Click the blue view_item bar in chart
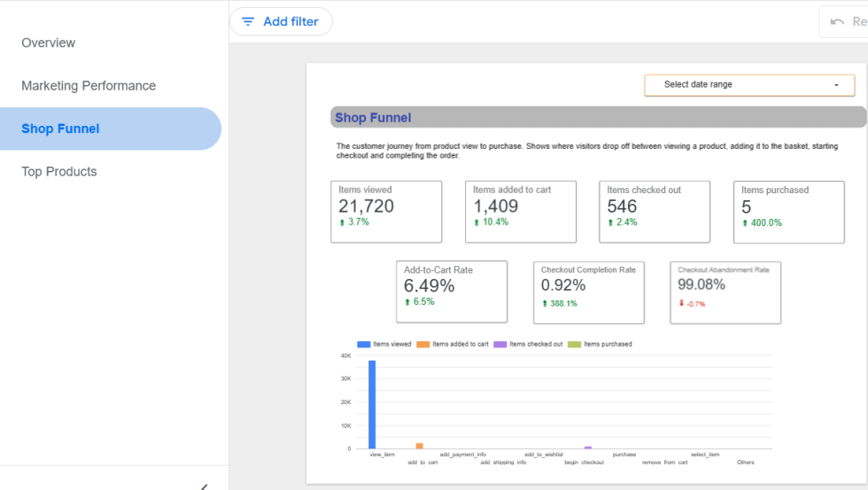868x490 pixels. coord(372,404)
